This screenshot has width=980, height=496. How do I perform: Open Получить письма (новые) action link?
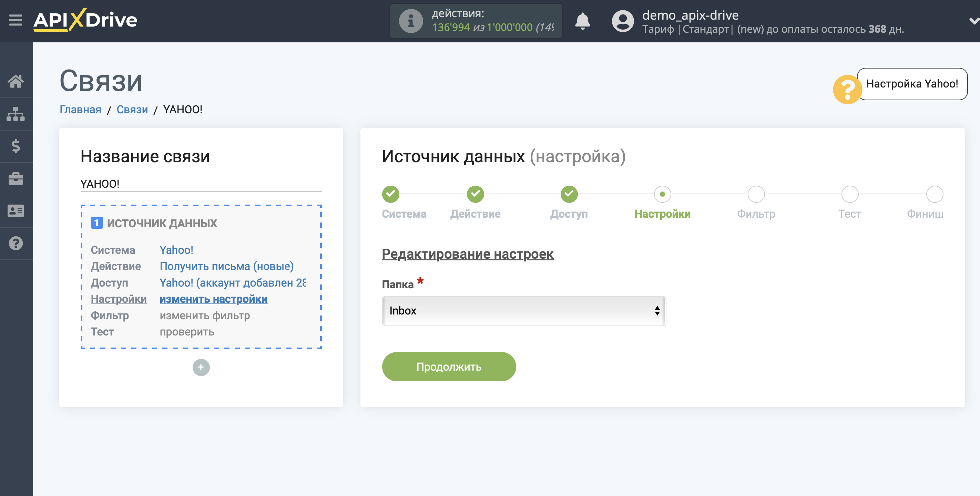[226, 266]
